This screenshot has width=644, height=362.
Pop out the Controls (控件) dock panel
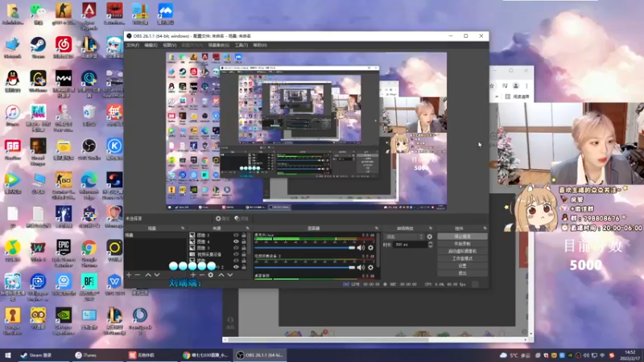click(x=485, y=228)
